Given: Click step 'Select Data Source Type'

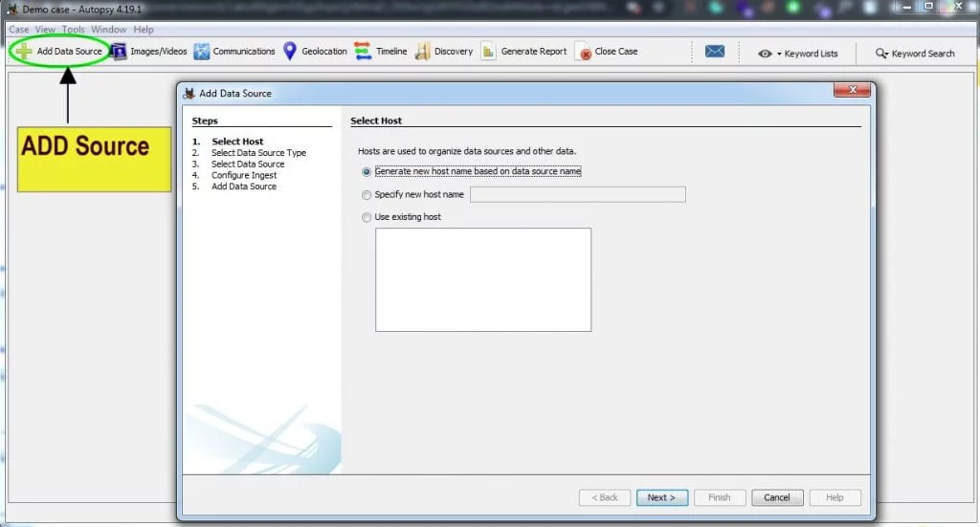Looking at the screenshot, I should (x=258, y=153).
